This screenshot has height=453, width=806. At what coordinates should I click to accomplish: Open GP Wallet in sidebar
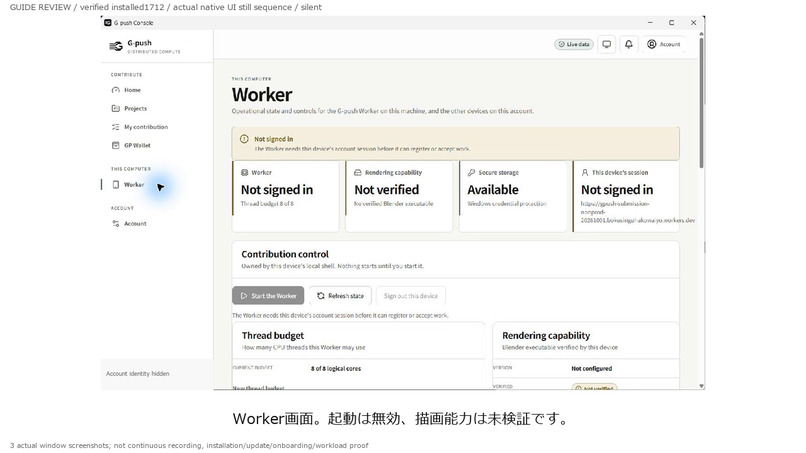(x=132, y=146)
